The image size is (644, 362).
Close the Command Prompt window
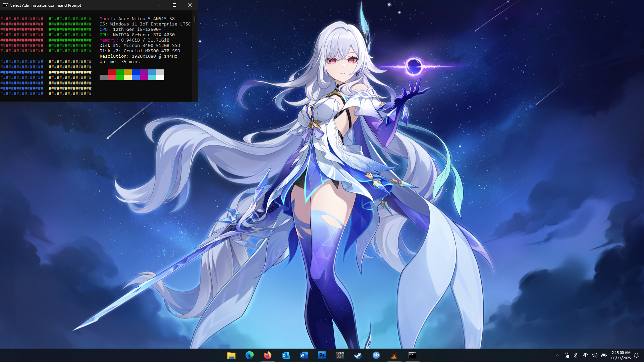pyautogui.click(x=190, y=5)
